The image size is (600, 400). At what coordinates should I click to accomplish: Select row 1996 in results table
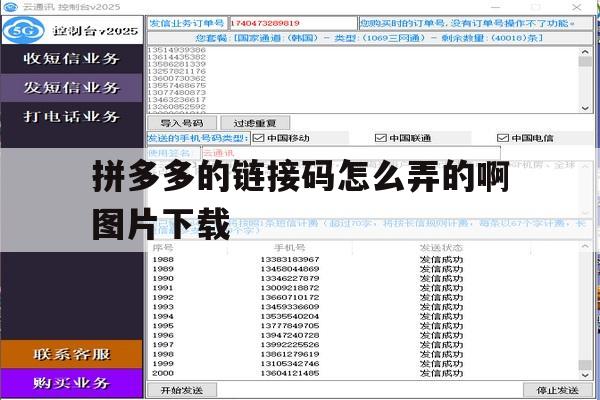tap(364, 335)
